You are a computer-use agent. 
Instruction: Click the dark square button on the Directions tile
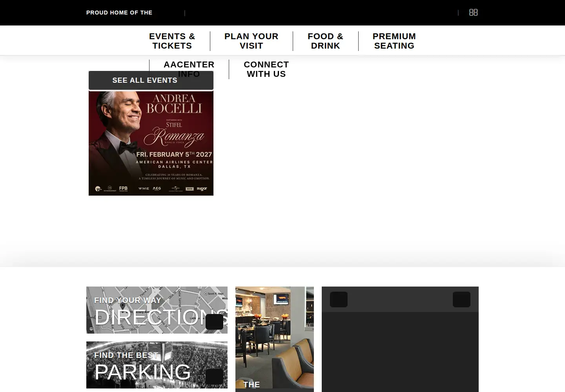tap(214, 322)
